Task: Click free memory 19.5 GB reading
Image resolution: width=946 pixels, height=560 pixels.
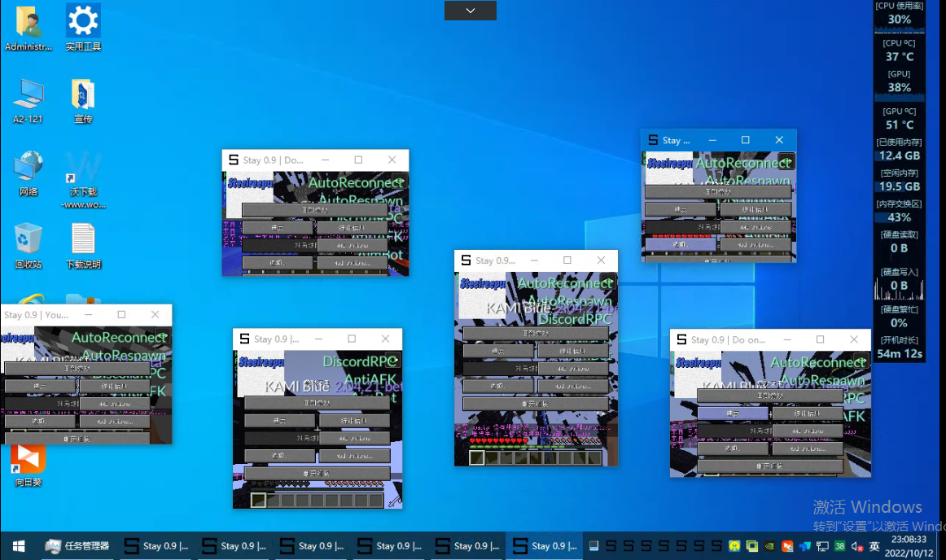Action: click(899, 186)
